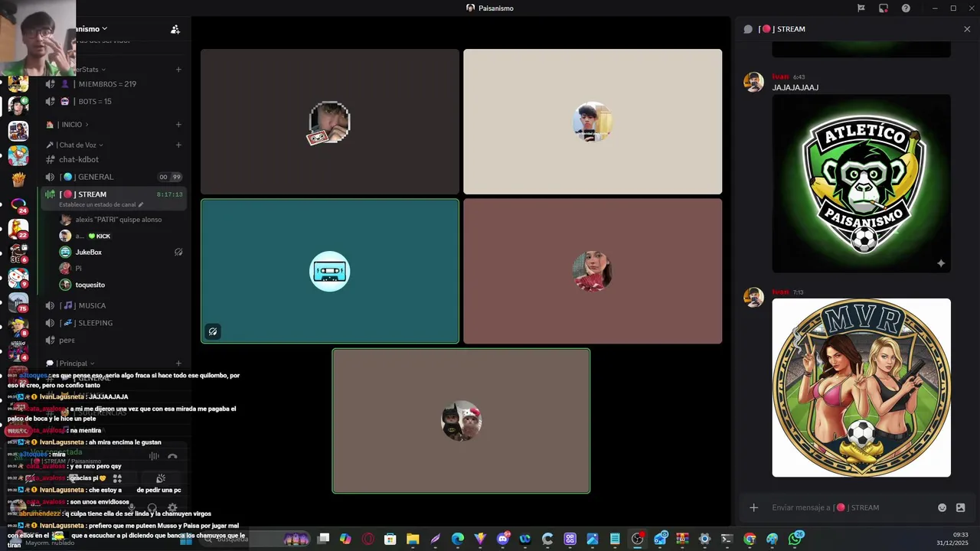The width and height of the screenshot is (980, 551).
Task: Open the teal JukeBox cassette tile
Action: (330, 271)
